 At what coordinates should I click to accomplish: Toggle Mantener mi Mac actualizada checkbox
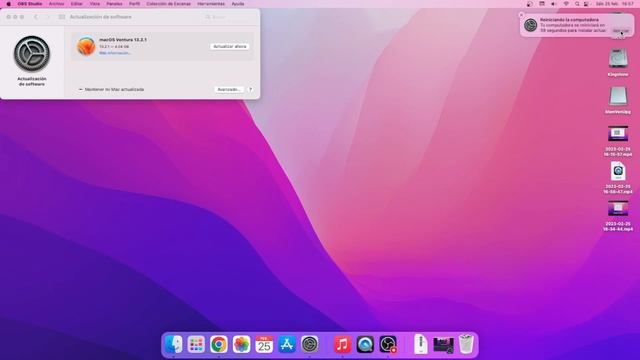[x=80, y=89]
